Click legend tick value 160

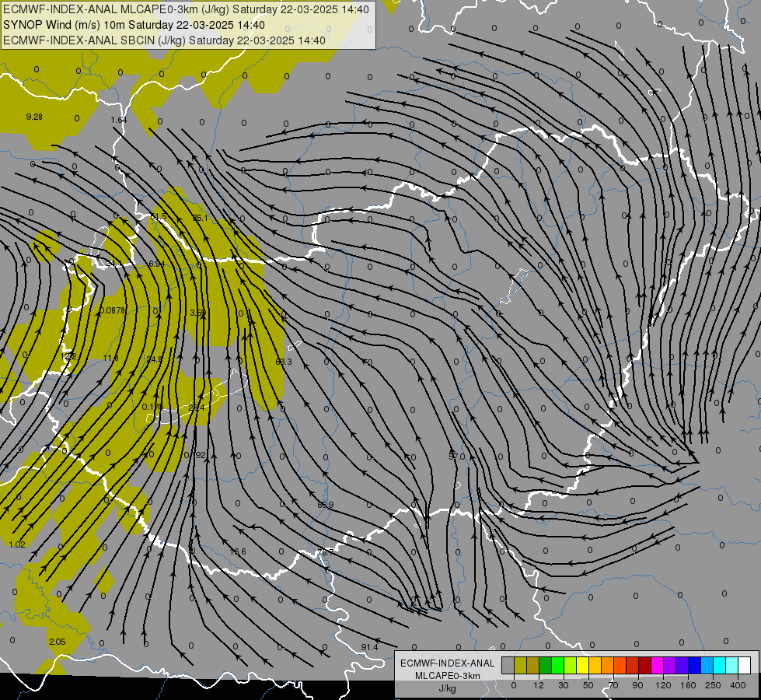688,685
